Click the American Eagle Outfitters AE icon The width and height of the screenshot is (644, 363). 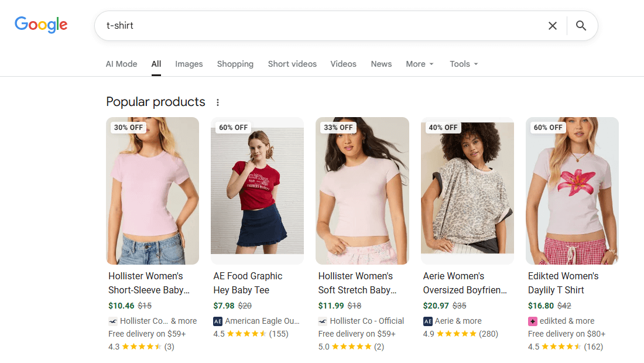(217, 321)
